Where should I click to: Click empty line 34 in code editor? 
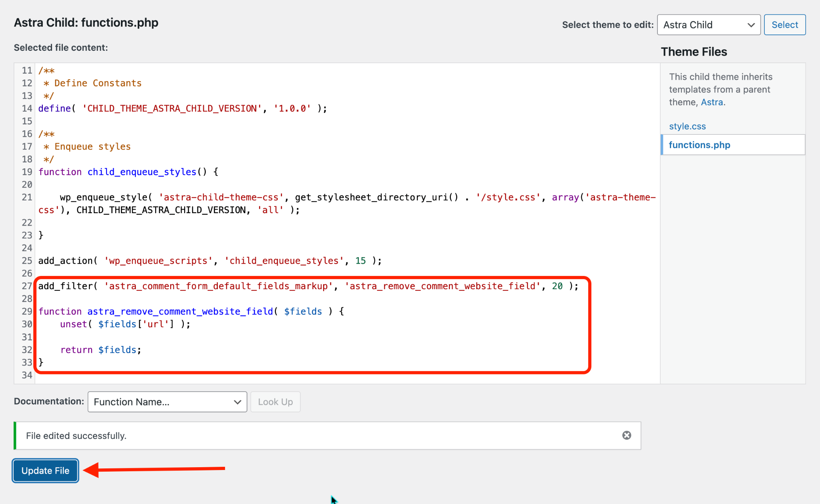pos(348,375)
